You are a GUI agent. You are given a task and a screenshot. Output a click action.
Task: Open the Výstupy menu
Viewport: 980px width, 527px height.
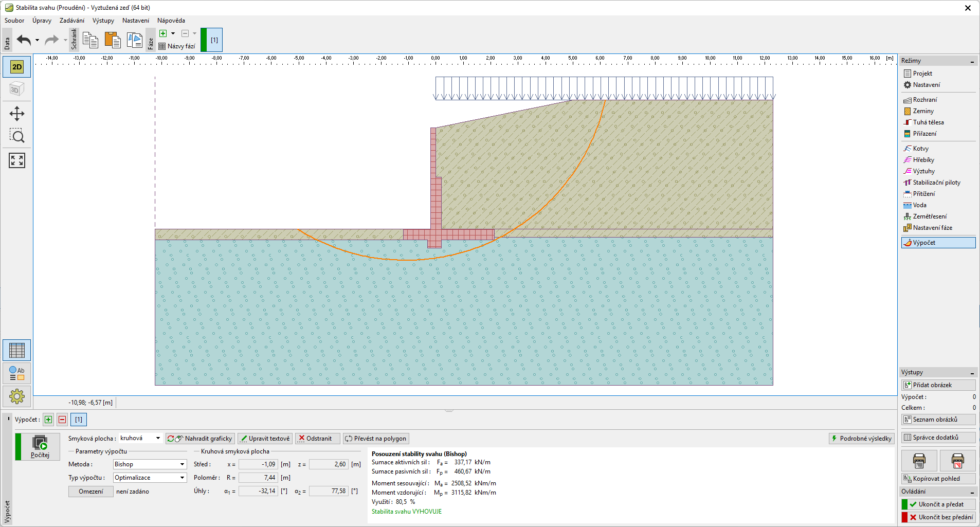click(103, 21)
